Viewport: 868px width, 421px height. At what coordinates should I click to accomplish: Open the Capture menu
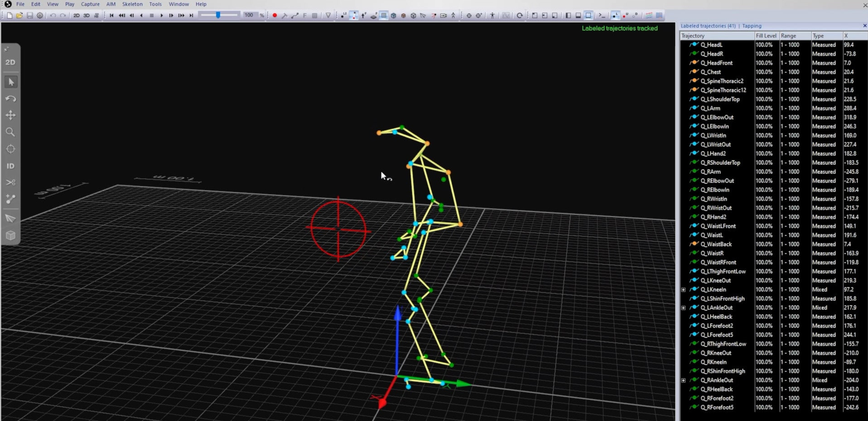pos(90,4)
